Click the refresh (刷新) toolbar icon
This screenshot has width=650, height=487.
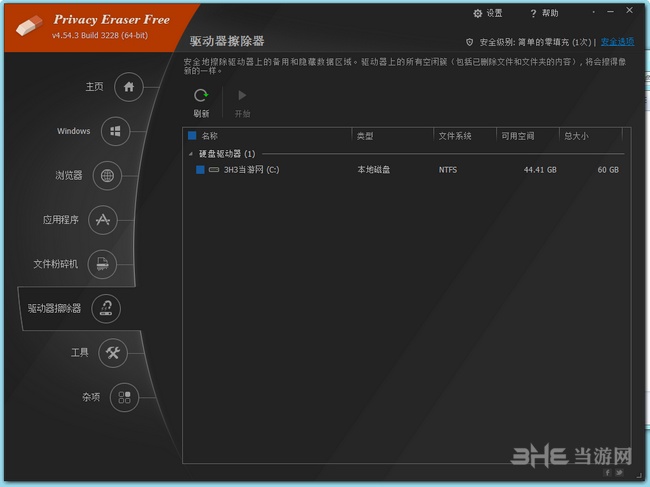(201, 96)
